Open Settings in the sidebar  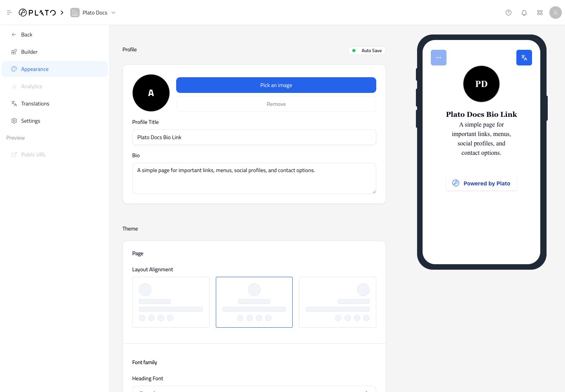tap(55, 121)
